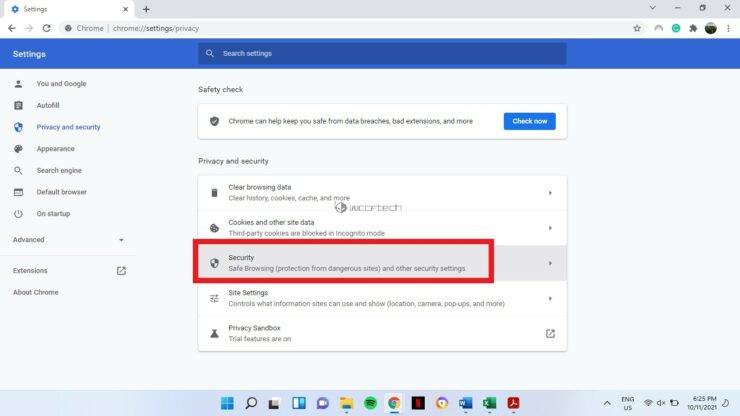This screenshot has width=740, height=416.
Task: Open About Chrome page
Action: pyautogui.click(x=36, y=292)
